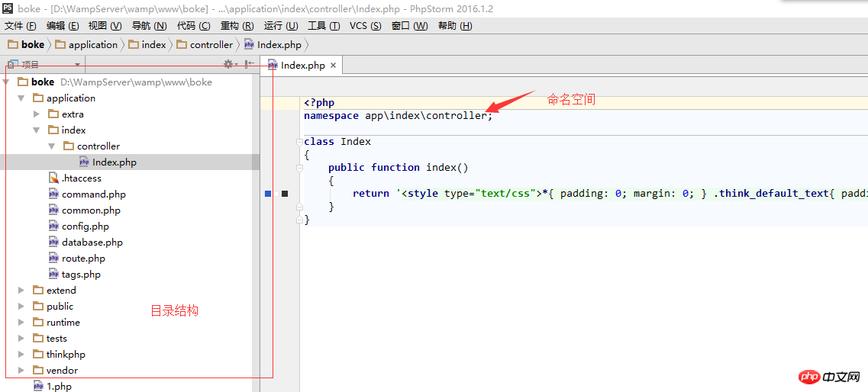The image size is (868, 392).
Task: Expand the thinkphp folder
Action: pos(21,354)
